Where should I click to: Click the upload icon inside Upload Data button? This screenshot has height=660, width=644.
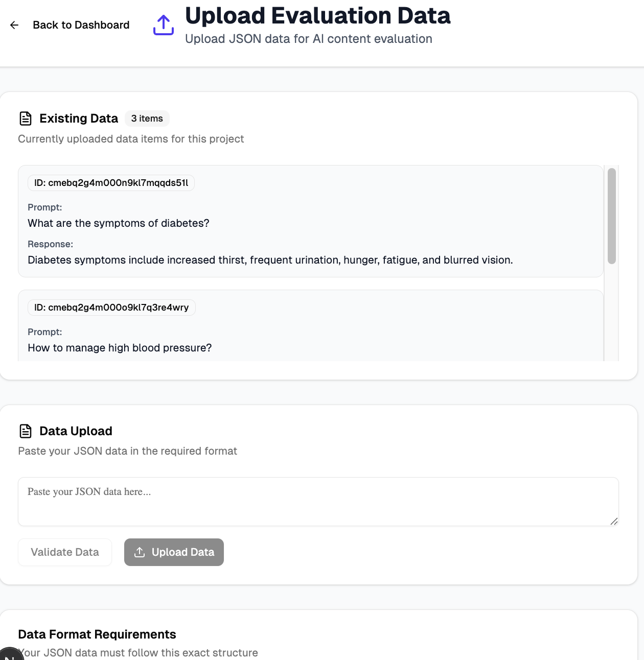(x=140, y=552)
